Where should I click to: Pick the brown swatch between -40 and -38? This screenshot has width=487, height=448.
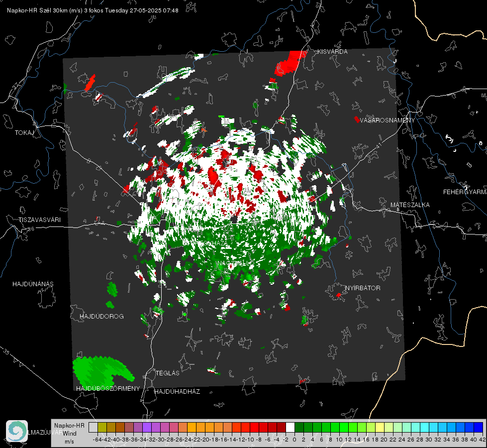click(x=120, y=427)
